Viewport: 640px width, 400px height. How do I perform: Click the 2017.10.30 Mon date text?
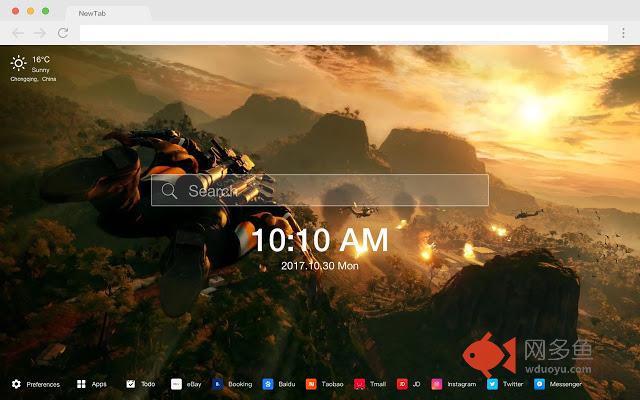coord(320,266)
